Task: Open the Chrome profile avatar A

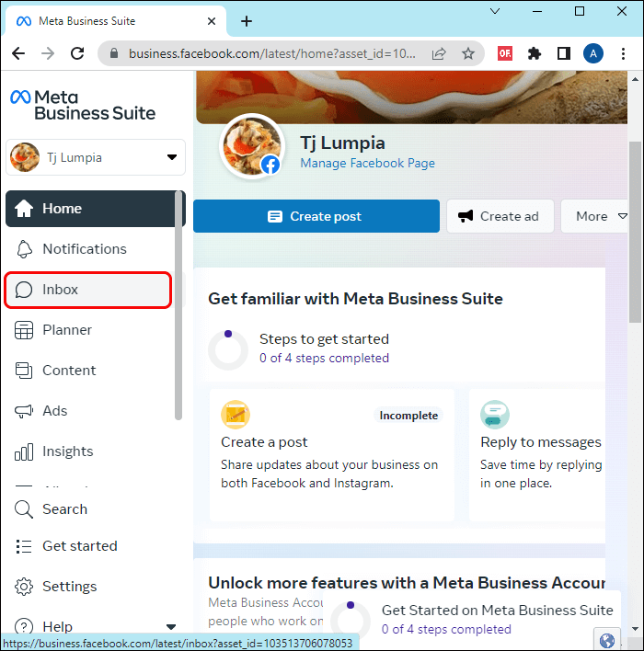Action: coord(593,53)
